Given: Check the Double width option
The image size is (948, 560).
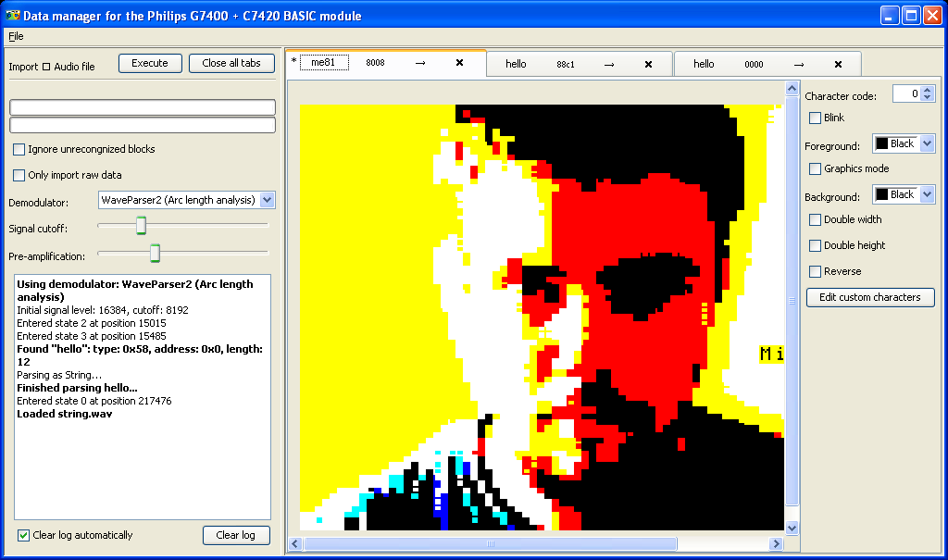Looking at the screenshot, I should (x=815, y=219).
